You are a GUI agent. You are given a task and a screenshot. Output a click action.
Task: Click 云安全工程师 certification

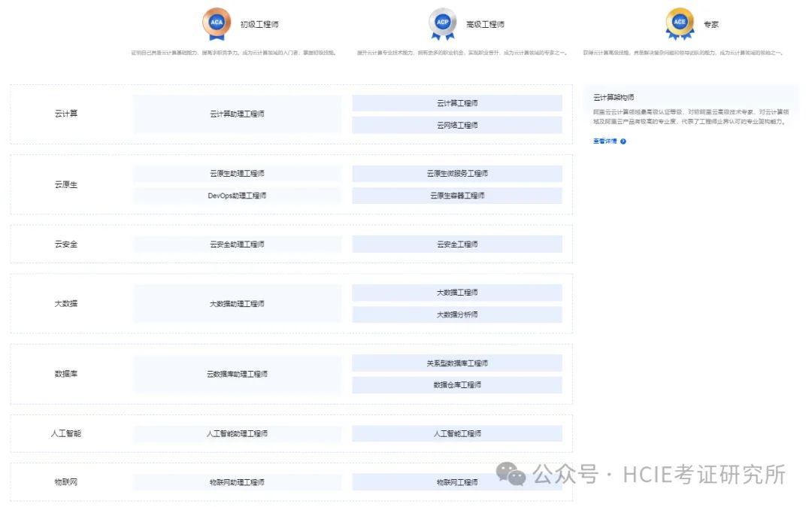(457, 244)
